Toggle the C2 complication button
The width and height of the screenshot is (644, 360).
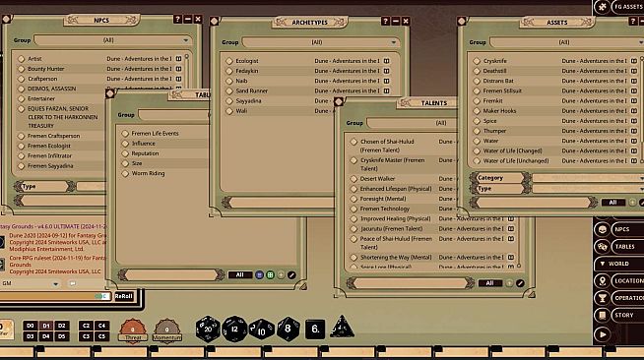[86, 326]
